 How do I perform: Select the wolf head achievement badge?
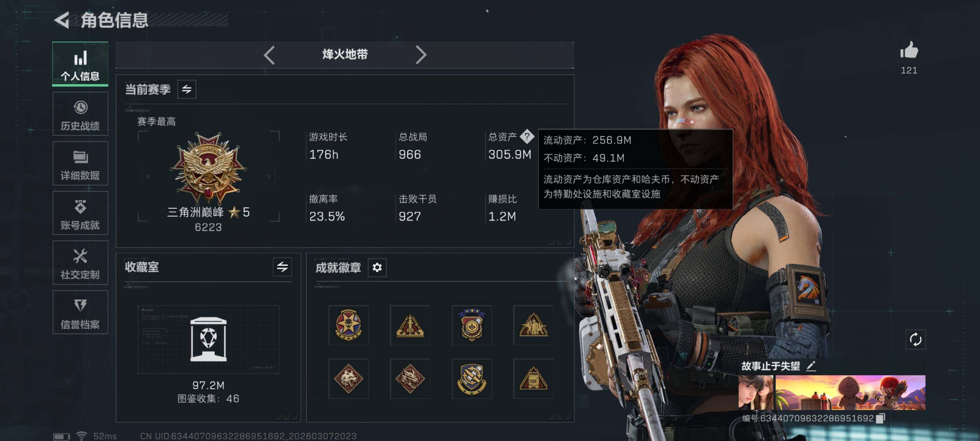349,379
